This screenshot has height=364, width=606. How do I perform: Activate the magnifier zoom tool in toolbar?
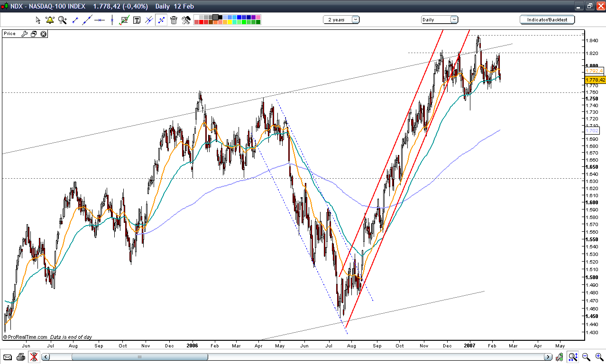pos(63,20)
